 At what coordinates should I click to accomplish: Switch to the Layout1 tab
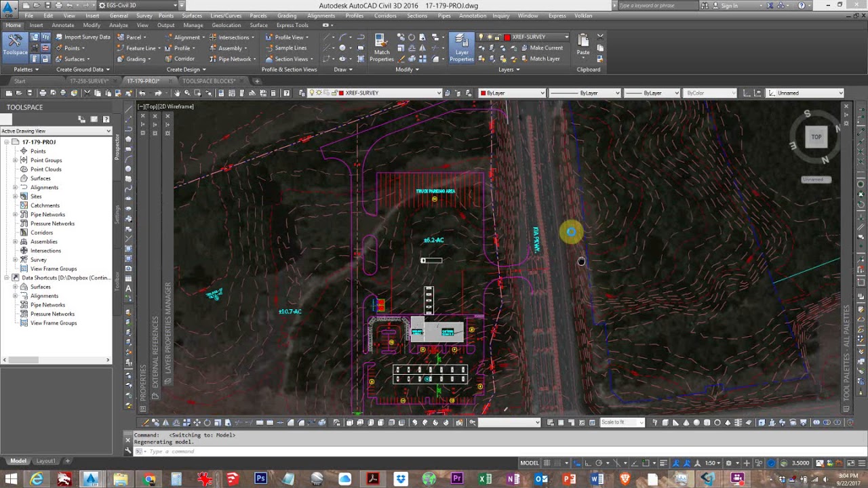click(x=46, y=461)
